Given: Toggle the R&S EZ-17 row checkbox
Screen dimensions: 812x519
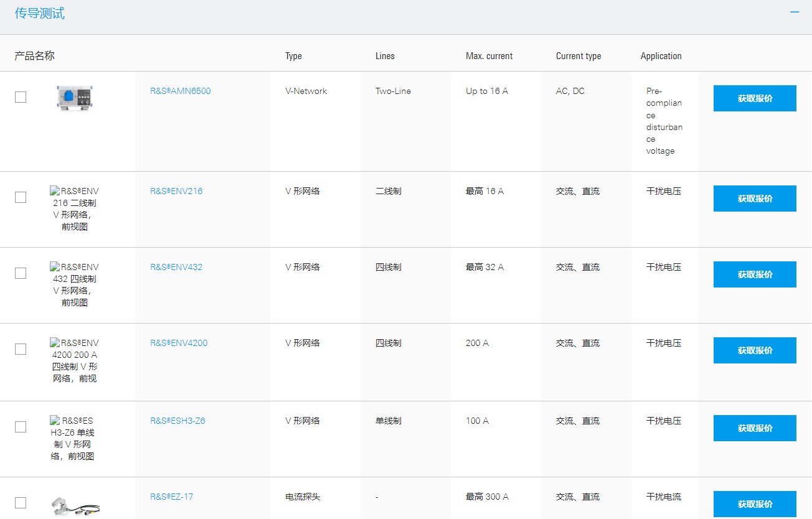Looking at the screenshot, I should [21, 503].
